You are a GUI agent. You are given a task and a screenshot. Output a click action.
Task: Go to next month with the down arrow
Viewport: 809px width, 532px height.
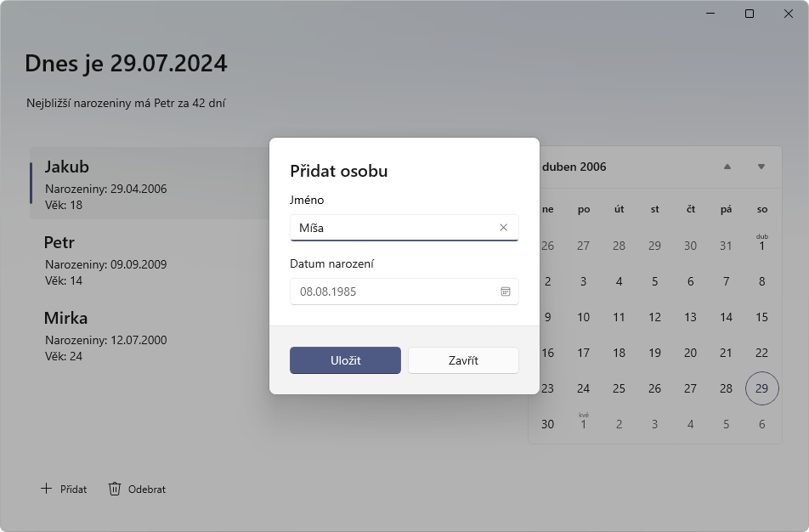(761, 167)
